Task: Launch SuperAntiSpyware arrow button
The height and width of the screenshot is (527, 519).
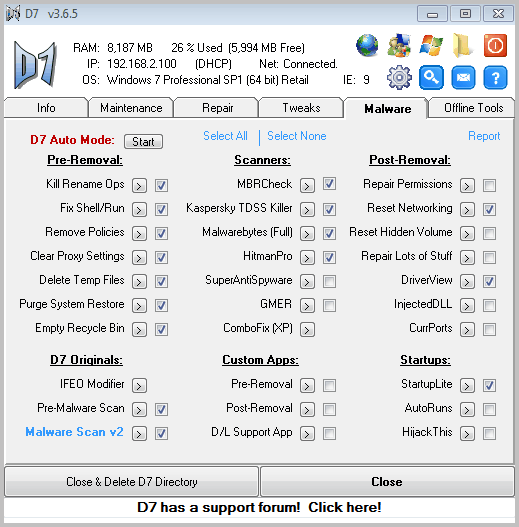Action: pos(307,281)
